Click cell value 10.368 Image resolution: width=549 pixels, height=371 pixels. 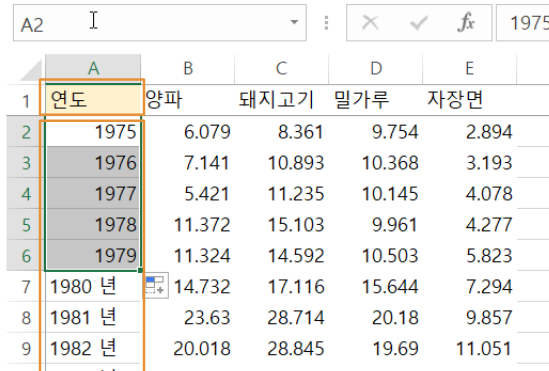tap(376, 163)
